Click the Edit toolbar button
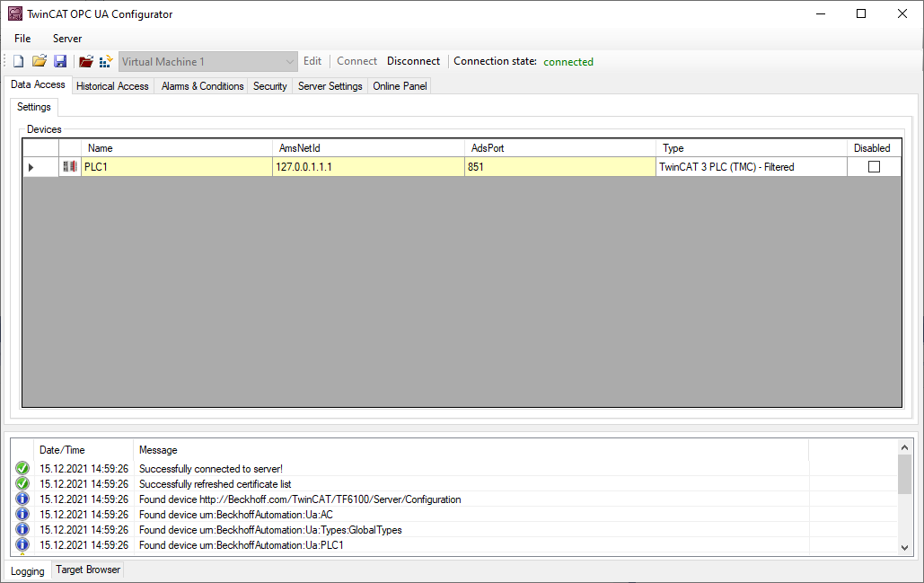 (x=312, y=61)
